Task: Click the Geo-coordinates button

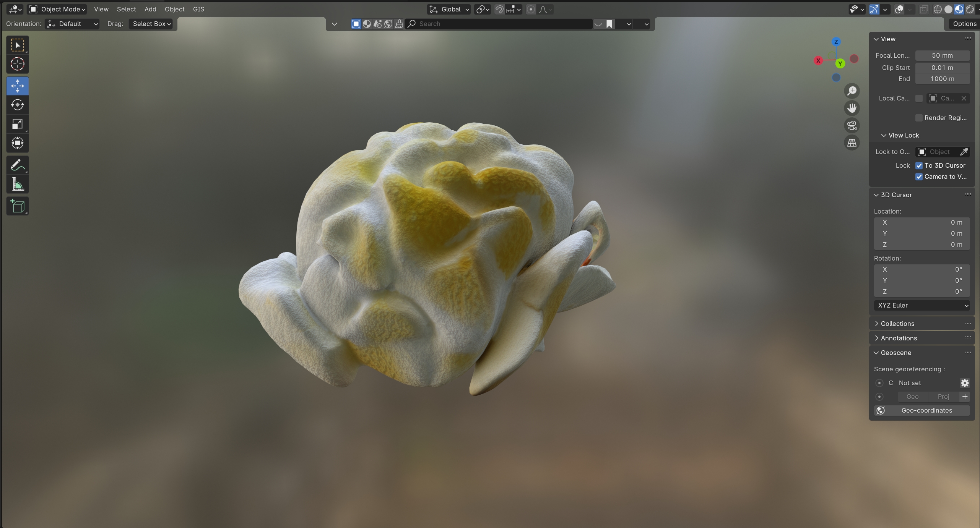Action: pos(926,410)
